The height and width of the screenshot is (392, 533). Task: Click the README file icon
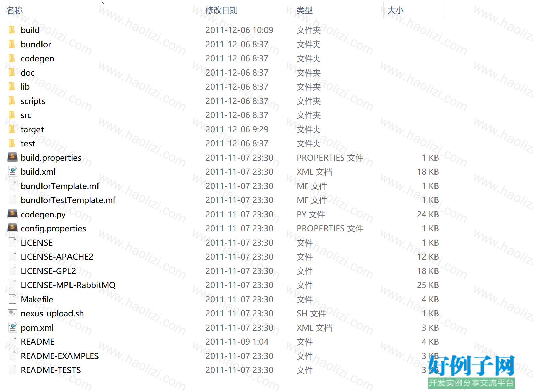(x=12, y=341)
